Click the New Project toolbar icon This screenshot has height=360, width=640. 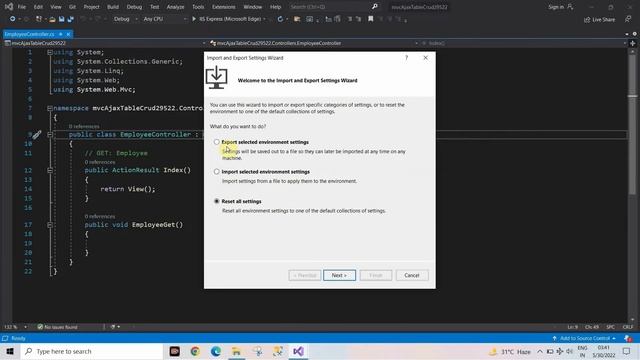coord(39,19)
